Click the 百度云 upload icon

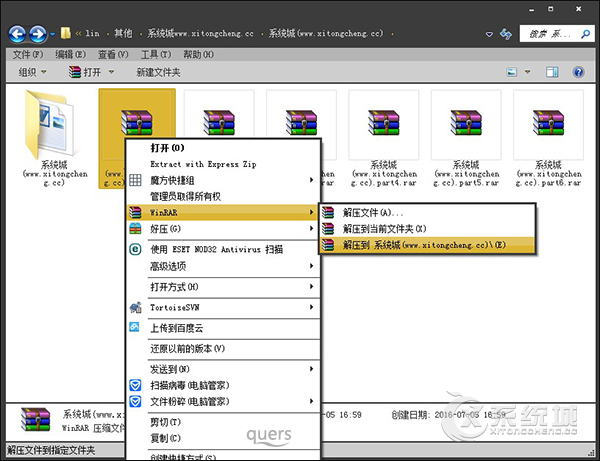(x=134, y=327)
